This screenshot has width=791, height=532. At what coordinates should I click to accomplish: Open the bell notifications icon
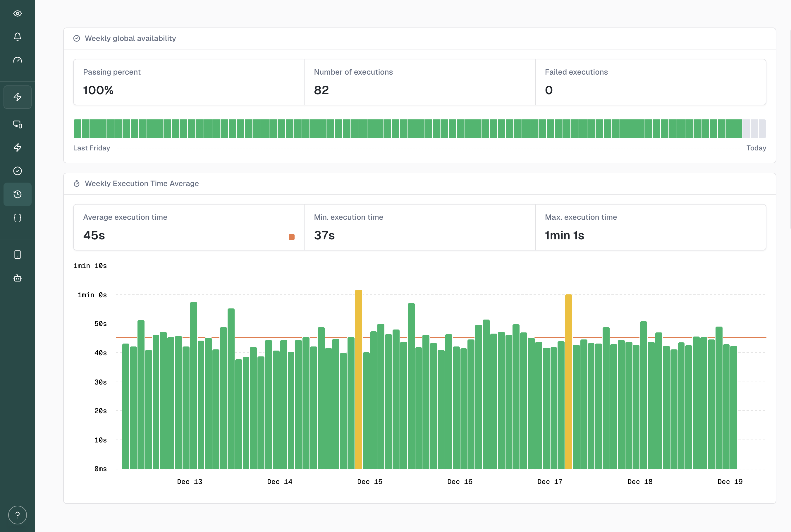click(17, 37)
